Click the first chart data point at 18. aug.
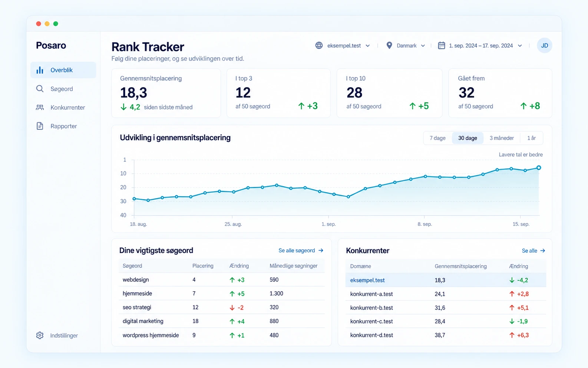Image resolution: width=588 pixels, height=368 pixels. tap(134, 199)
